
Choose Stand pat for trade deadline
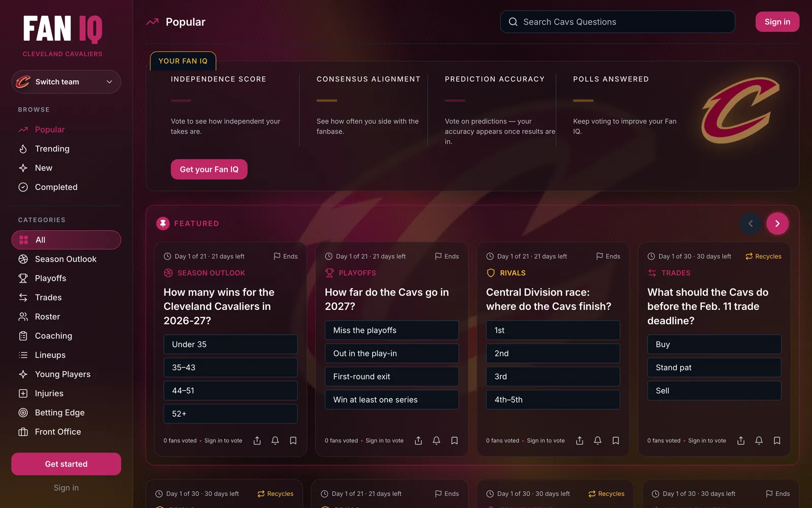[714, 367]
